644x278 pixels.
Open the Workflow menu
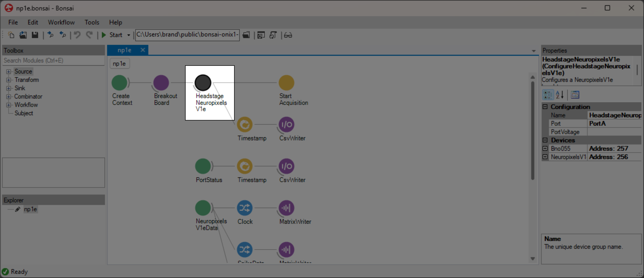coord(61,22)
